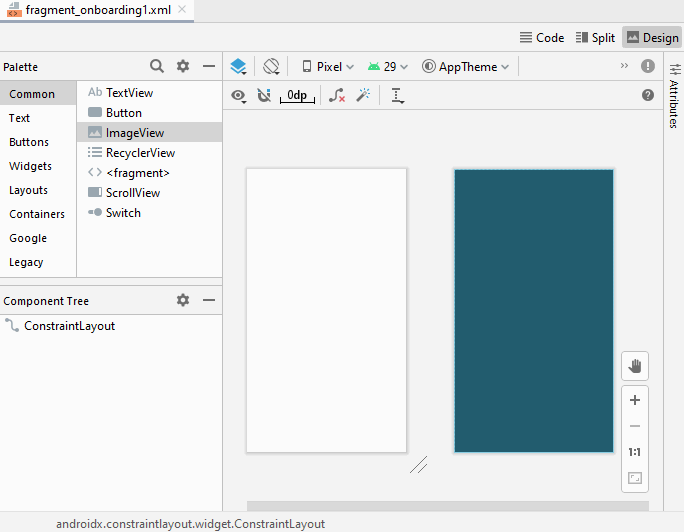The width and height of the screenshot is (684, 532).
Task: Click the Infer Constraints magic wand
Action: click(364, 95)
